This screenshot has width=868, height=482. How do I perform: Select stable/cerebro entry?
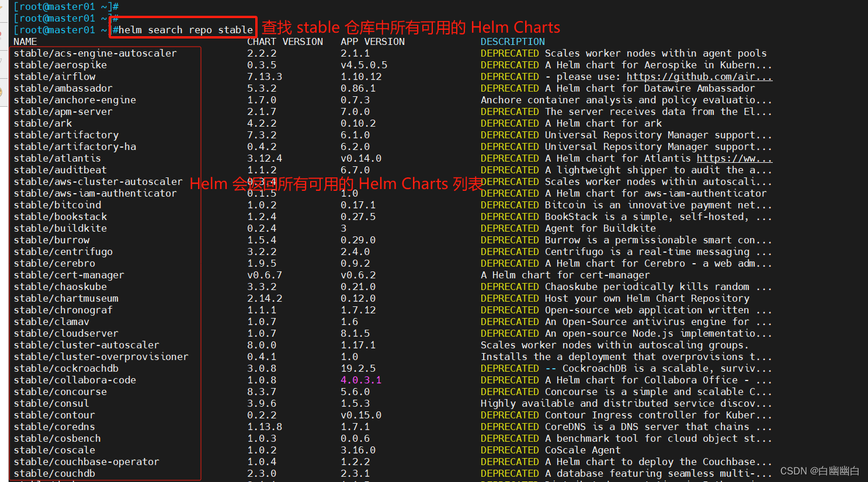(x=54, y=263)
